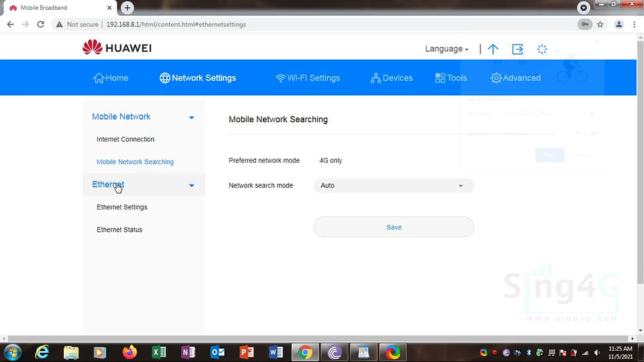Open Word from taskbar
The width and height of the screenshot is (644, 362).
point(276,352)
